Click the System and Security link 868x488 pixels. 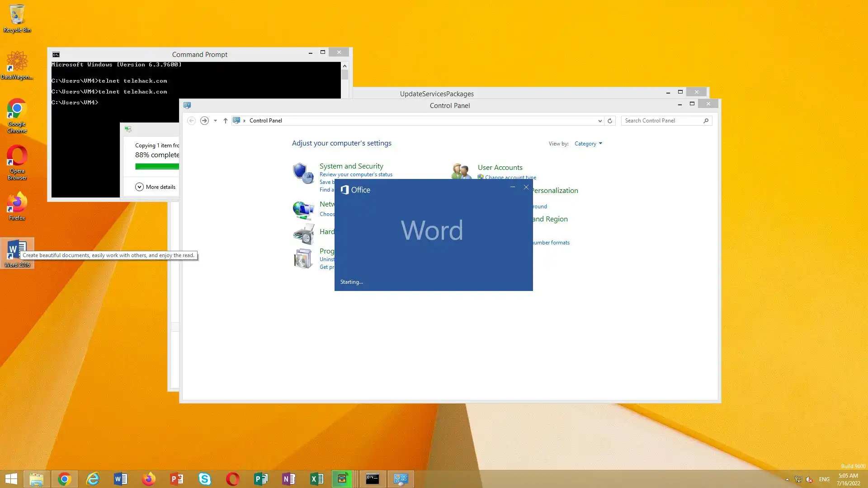coord(351,166)
